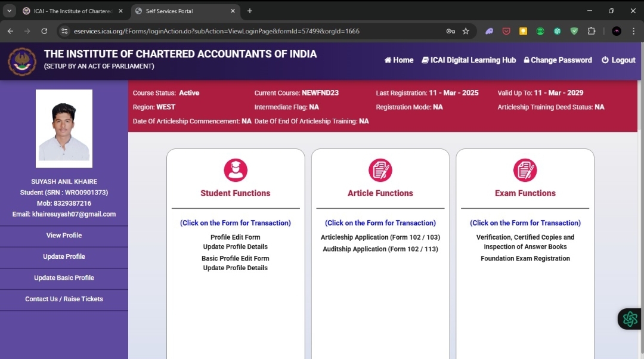Go to Home in header

tap(399, 60)
